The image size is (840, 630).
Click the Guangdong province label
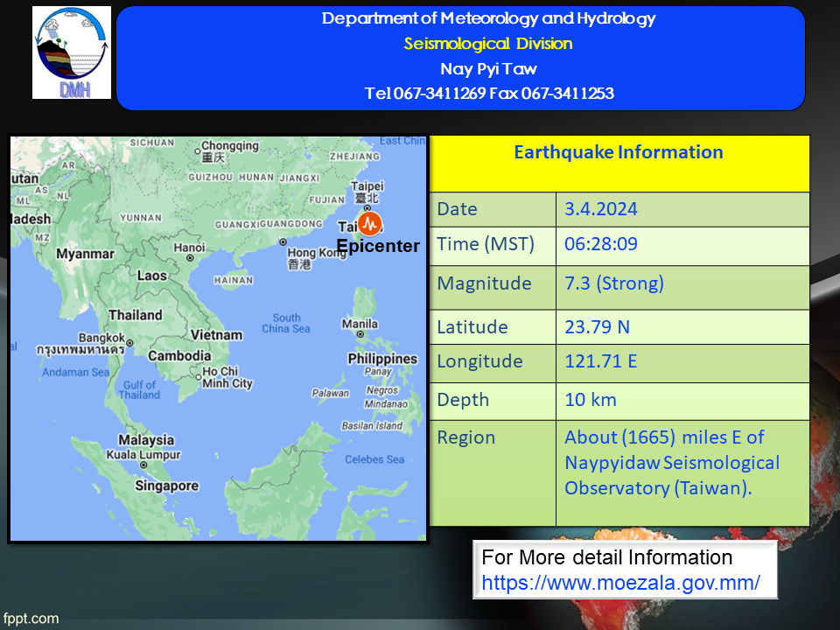pyautogui.click(x=291, y=224)
